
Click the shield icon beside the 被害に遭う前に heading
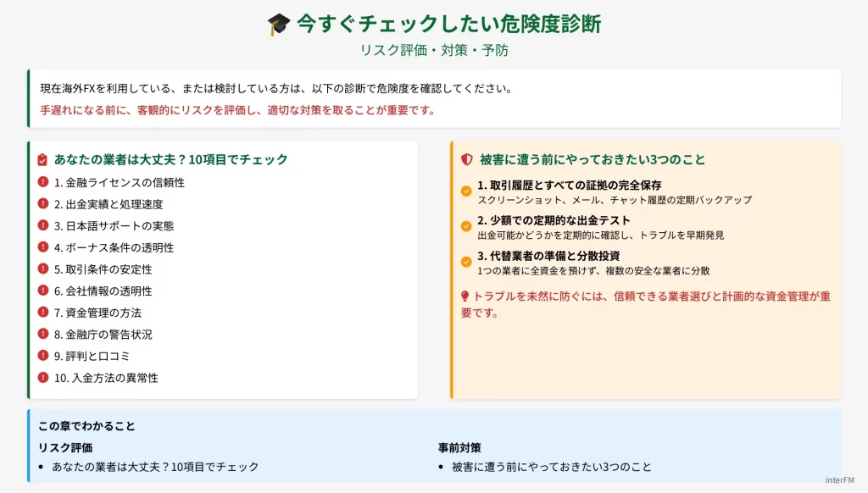(x=466, y=159)
